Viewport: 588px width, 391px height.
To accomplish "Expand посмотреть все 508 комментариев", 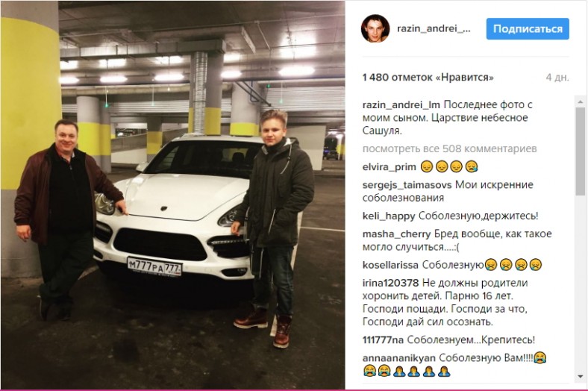I will pos(450,148).
